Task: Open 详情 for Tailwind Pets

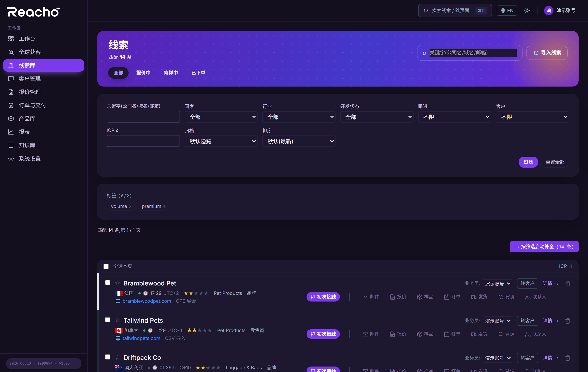Action: point(551,321)
